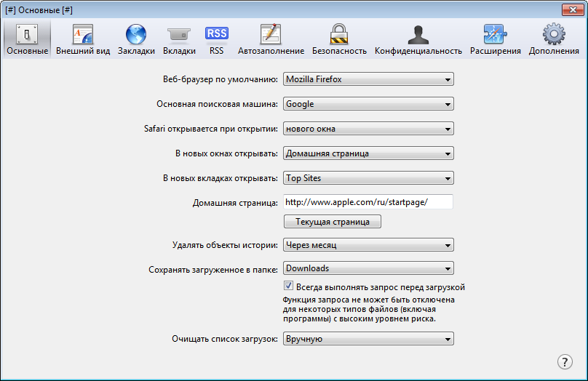Open the RSS preferences pane

point(216,39)
